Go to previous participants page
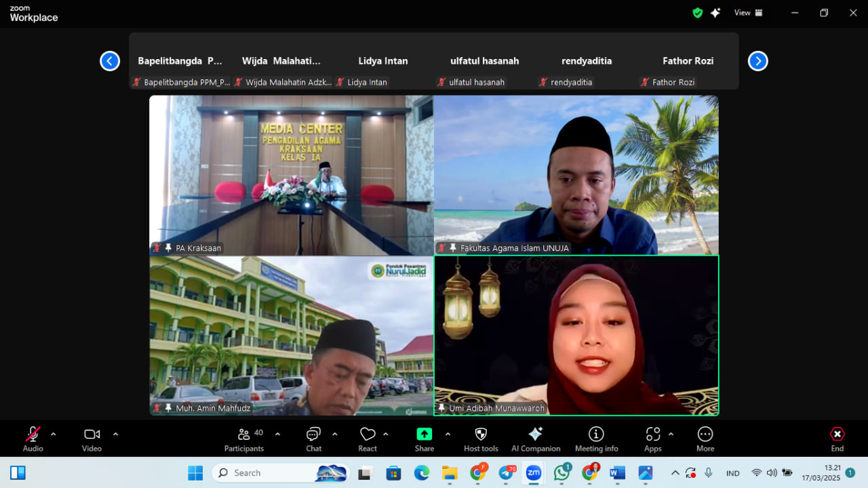 (110, 61)
